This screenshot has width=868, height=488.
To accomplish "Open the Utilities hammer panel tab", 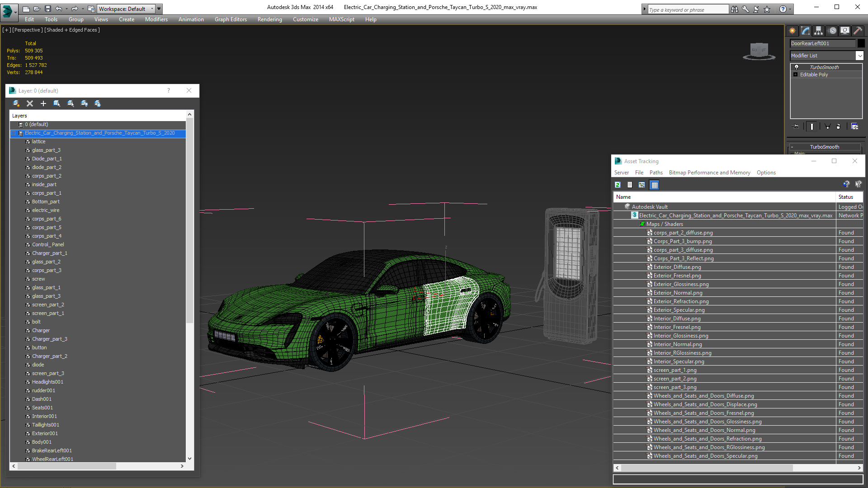I will point(858,31).
